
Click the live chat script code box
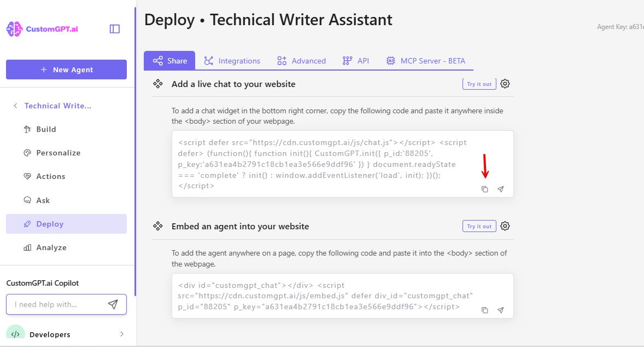tap(343, 164)
